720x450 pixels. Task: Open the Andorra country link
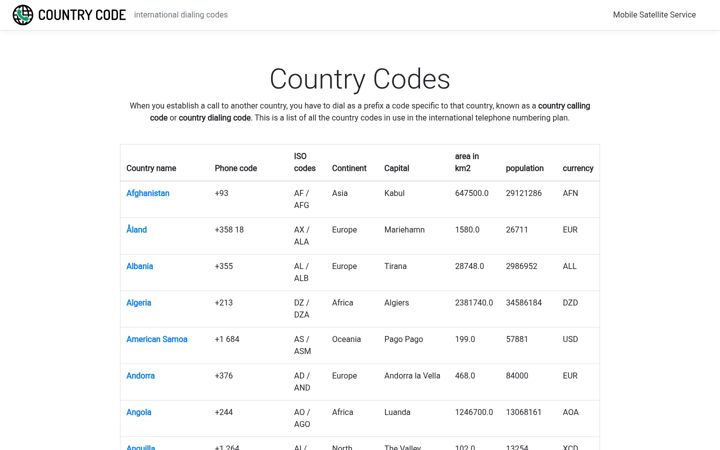pyautogui.click(x=141, y=376)
